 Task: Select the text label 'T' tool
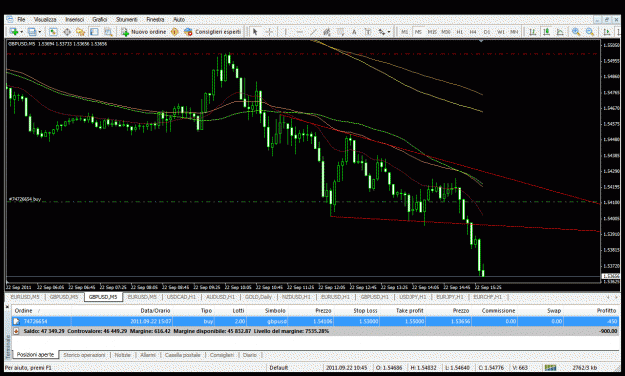(x=368, y=31)
